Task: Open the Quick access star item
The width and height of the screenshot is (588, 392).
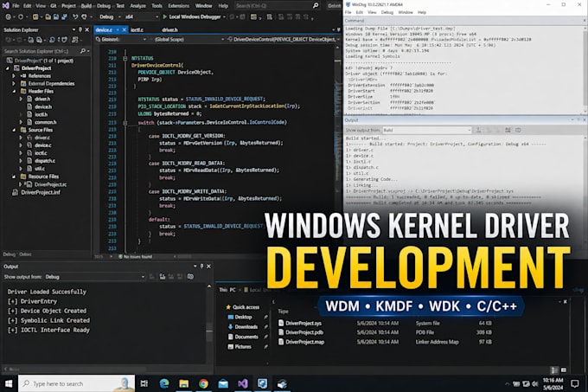Action: coord(243,307)
